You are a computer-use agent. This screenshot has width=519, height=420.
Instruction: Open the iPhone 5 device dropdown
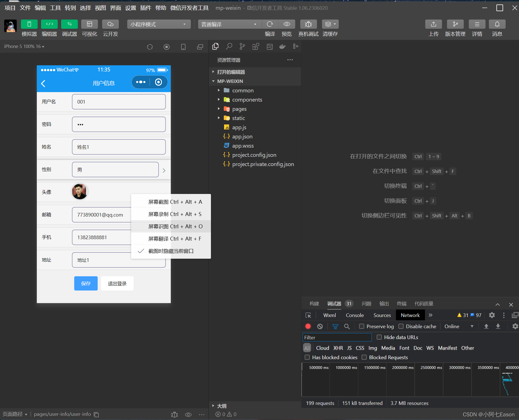click(x=24, y=46)
